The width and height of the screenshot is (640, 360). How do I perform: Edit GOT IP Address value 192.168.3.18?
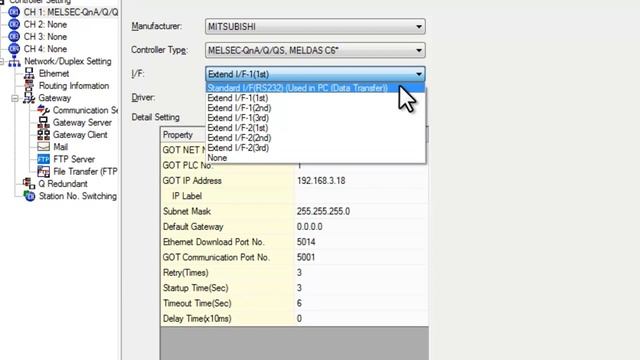[x=361, y=180]
